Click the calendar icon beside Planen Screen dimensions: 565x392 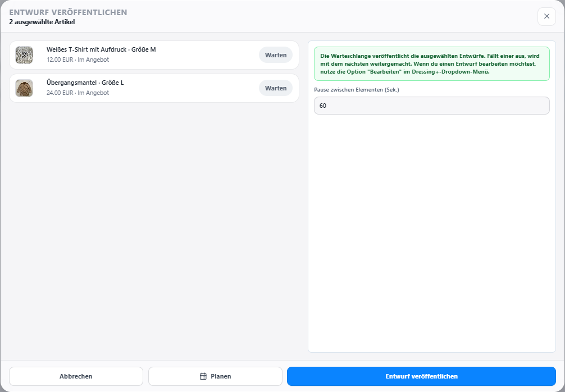pos(203,376)
